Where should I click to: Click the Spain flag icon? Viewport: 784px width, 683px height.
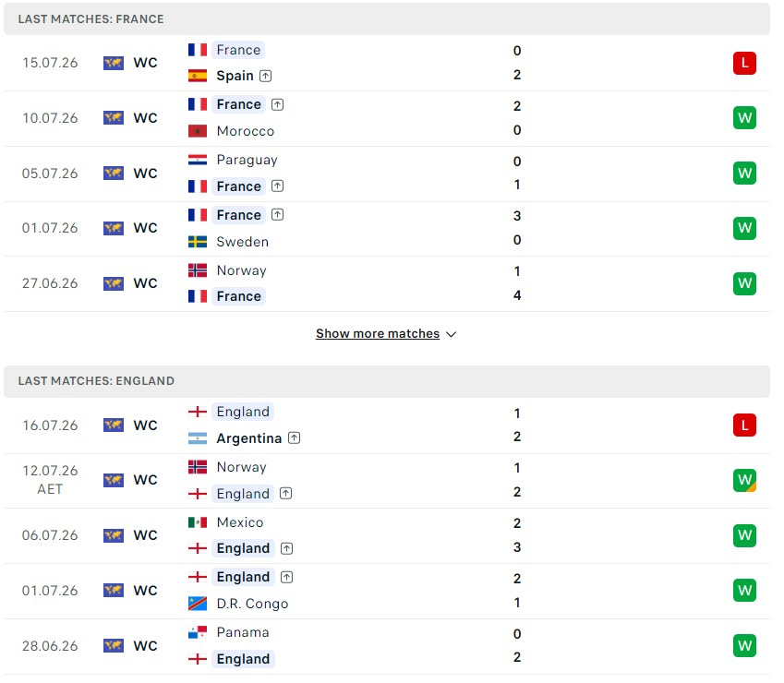[198, 76]
